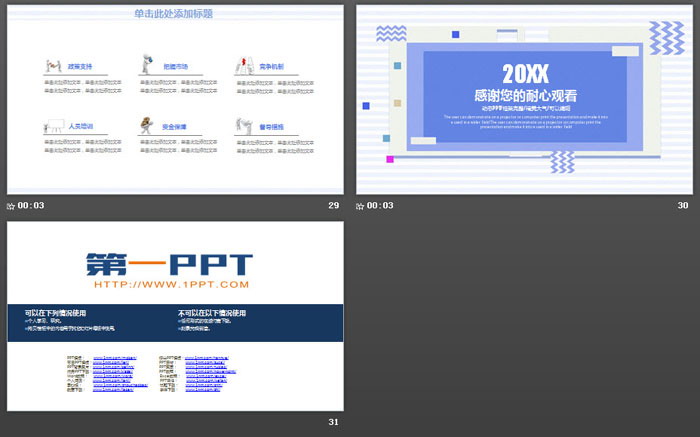Click the 安全保障 shield figure icon
Image resolution: width=700 pixels, height=437 pixels.
[146, 125]
